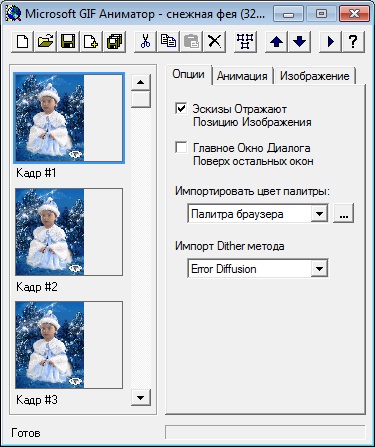Select the Кадр #2 thumbnail
The height and width of the screenshot is (447, 375).
(x=69, y=232)
